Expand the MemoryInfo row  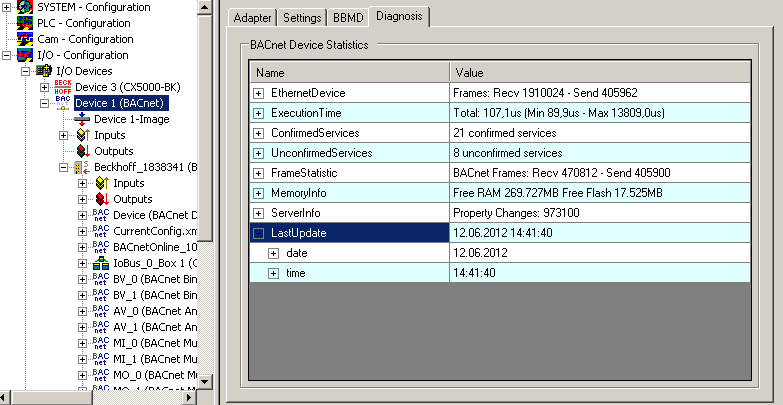(x=258, y=193)
